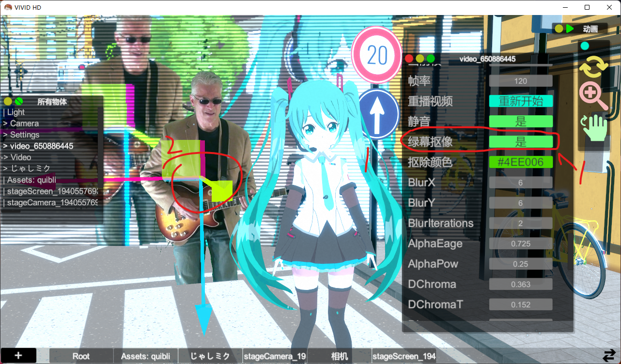Minimize the VIVID HD window
Viewport: 621px width, 364px height.
[x=565, y=7]
